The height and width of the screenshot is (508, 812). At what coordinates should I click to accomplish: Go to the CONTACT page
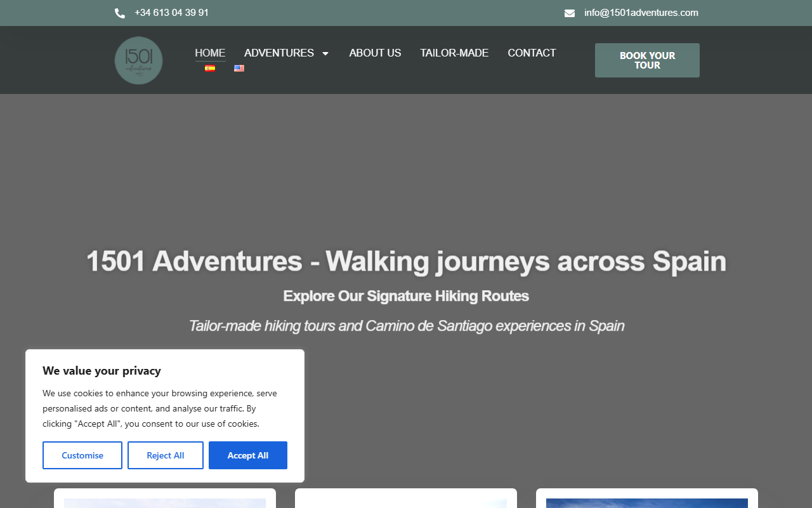(x=532, y=53)
